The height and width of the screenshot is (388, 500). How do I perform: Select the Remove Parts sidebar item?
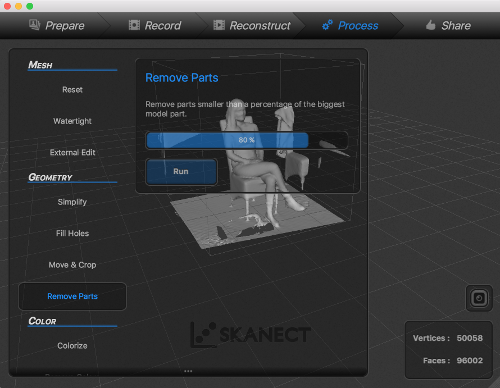[x=72, y=296]
